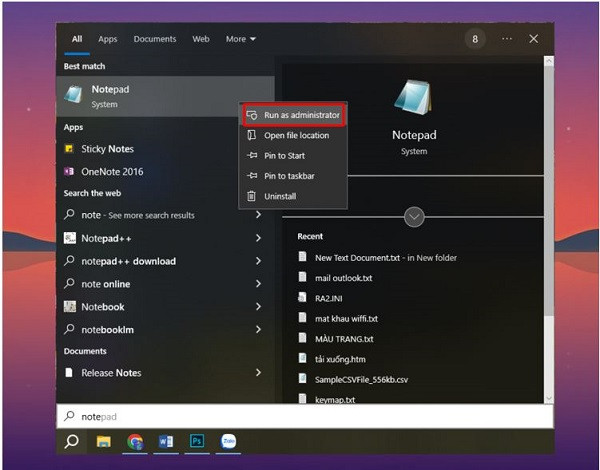Click the rewards badge showing 8
This screenshot has width=600, height=470.
pos(475,39)
